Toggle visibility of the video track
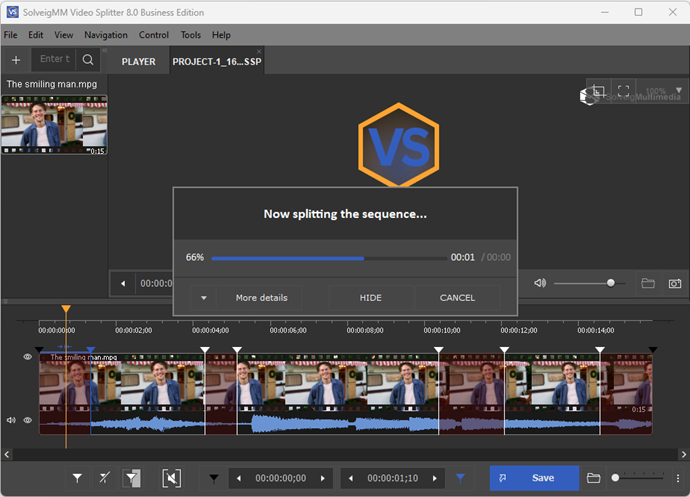The width and height of the screenshot is (690, 497). click(27, 357)
